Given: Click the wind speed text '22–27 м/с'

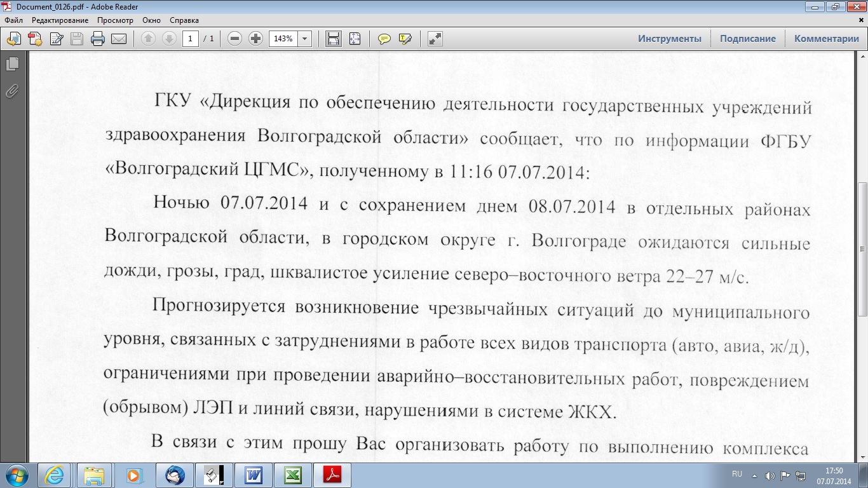Looking at the screenshot, I should point(707,276).
